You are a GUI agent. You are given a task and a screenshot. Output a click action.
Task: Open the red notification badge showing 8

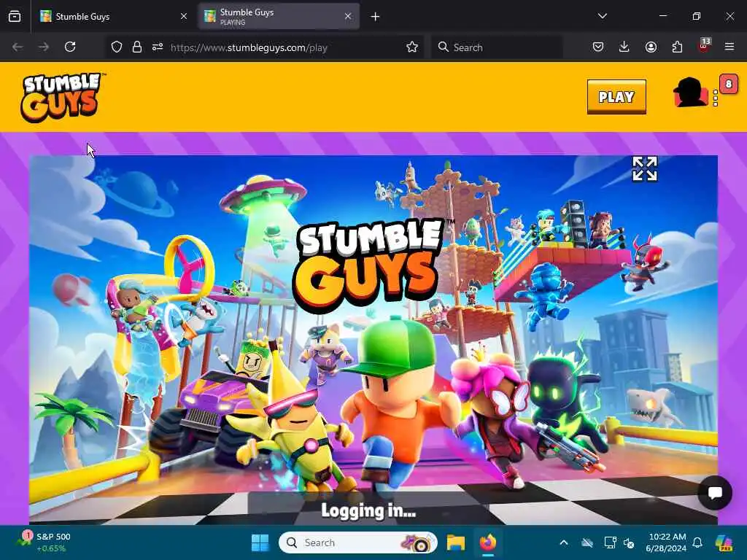(728, 85)
